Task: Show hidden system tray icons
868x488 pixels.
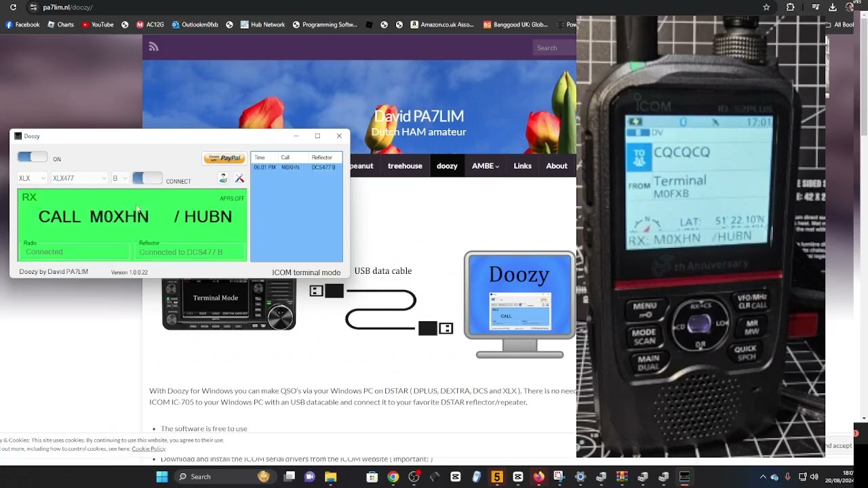Action: (x=763, y=476)
